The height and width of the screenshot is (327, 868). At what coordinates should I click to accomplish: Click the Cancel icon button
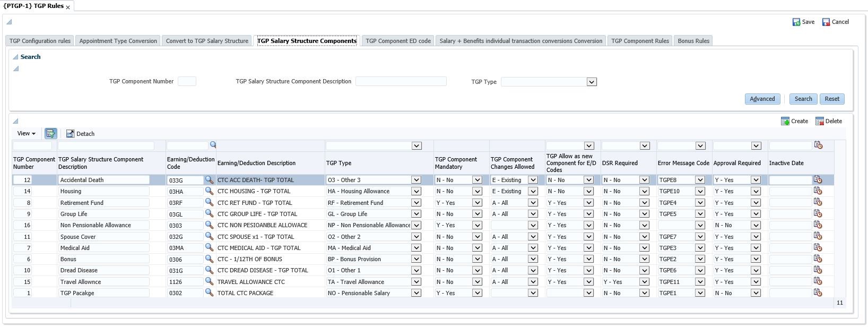(x=826, y=22)
